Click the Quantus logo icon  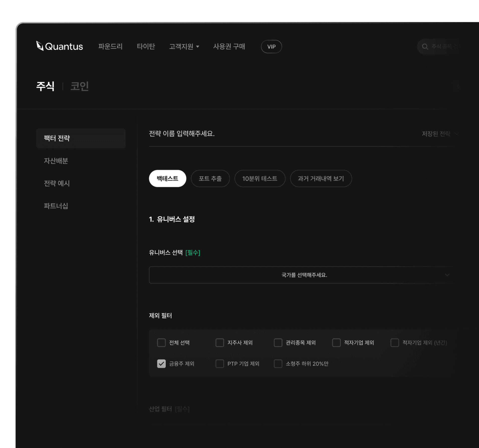[40, 46]
